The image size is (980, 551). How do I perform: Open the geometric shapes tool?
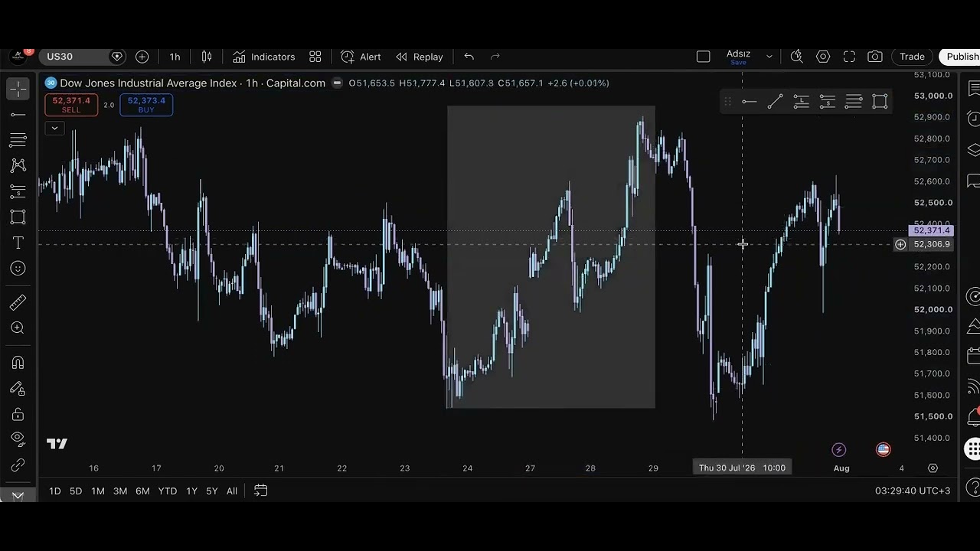click(18, 217)
